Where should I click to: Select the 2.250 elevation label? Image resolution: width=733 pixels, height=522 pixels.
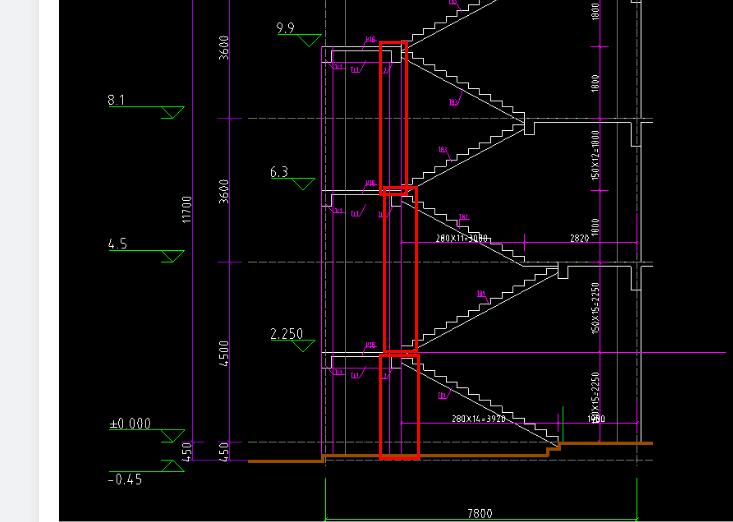coord(287,334)
